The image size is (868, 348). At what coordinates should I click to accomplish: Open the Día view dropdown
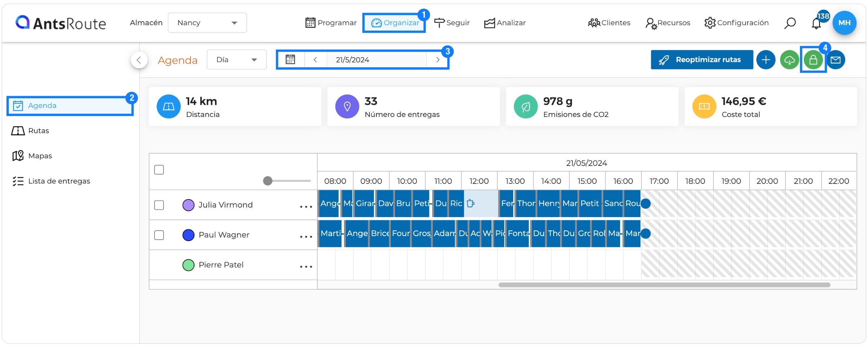pos(237,60)
